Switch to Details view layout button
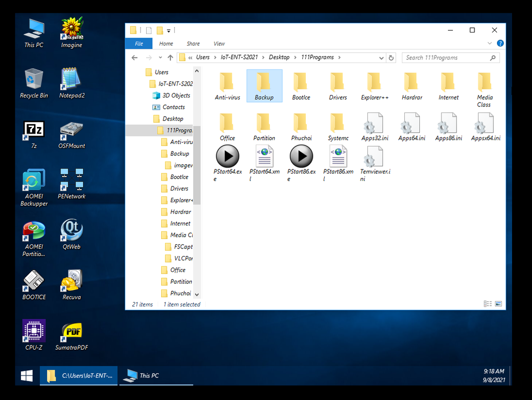The width and height of the screenshot is (532, 400). pyautogui.click(x=487, y=304)
